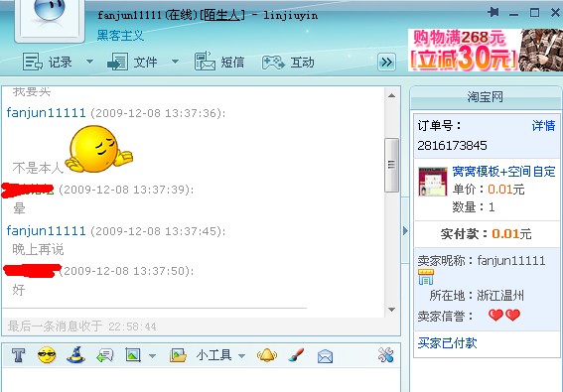The image size is (563, 392).
Task: Open the paintbrush drawing tool
Action: (296, 355)
